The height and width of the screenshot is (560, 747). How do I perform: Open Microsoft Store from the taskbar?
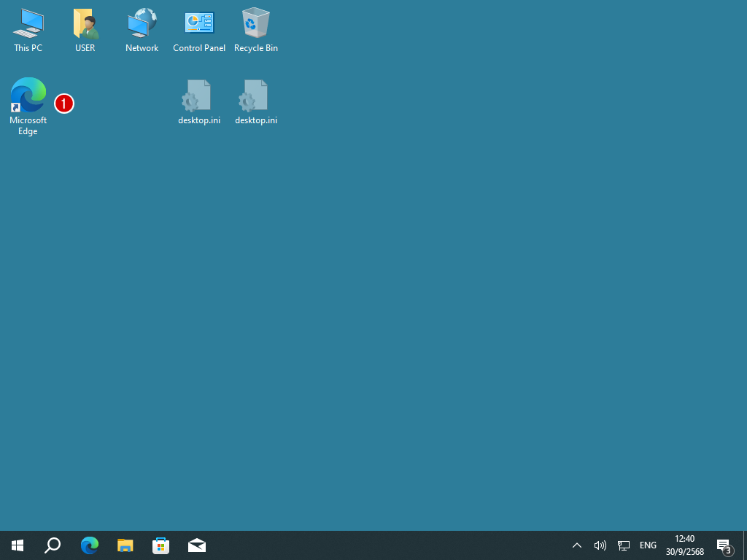click(160, 545)
